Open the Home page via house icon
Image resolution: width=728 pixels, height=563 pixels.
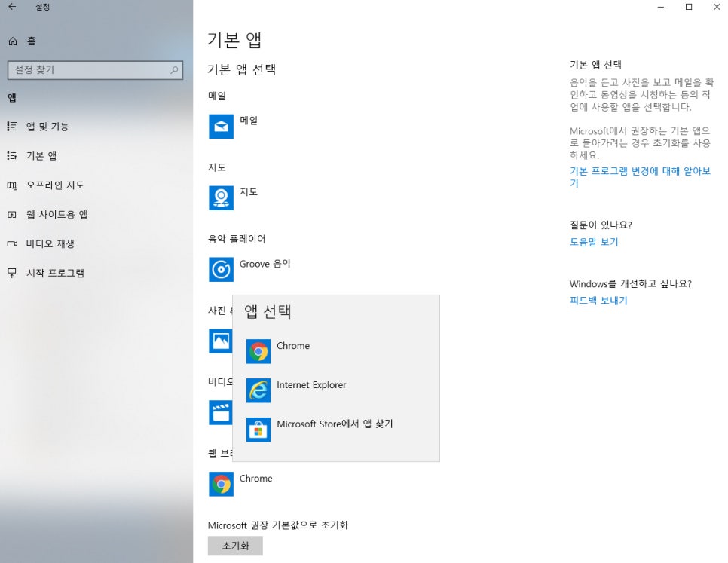(x=13, y=41)
